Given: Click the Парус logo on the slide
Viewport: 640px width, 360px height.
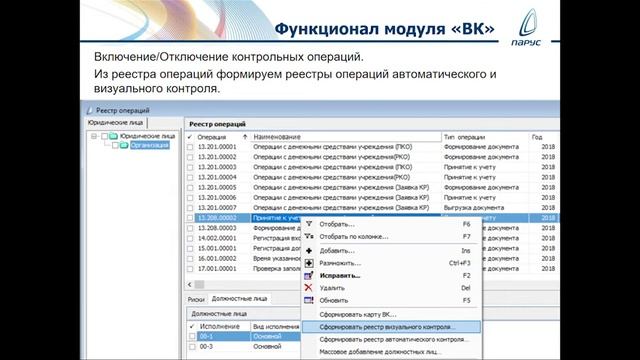Looking at the screenshot, I should [527, 27].
